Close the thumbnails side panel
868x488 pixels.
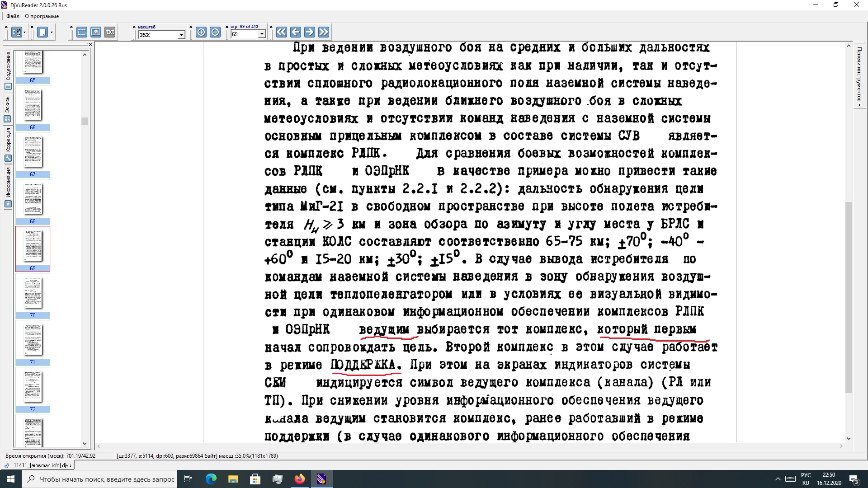point(90,44)
